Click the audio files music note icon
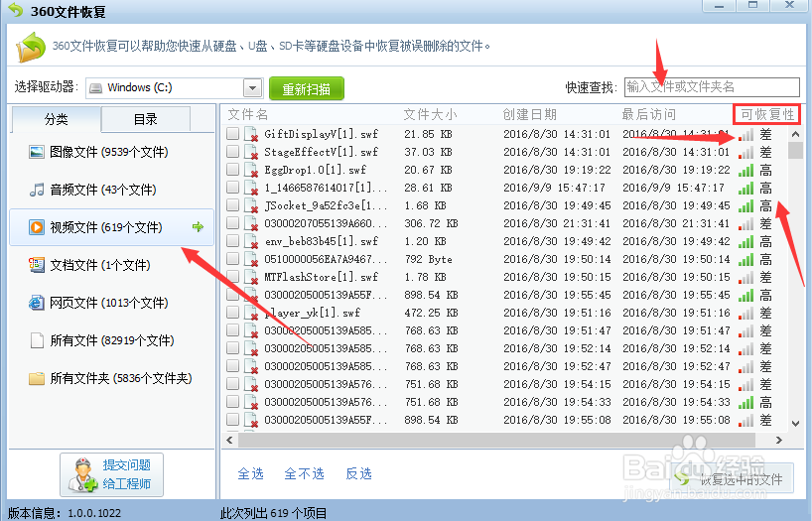 coord(37,190)
